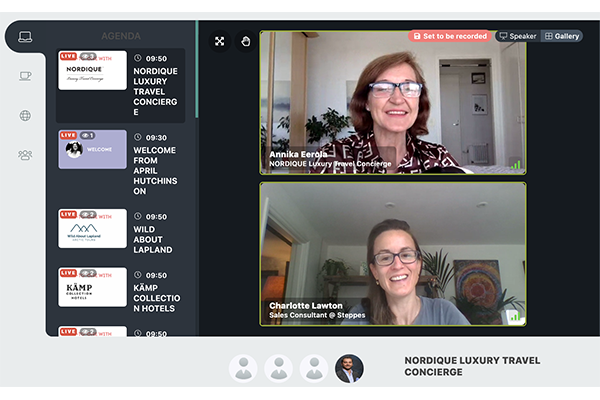Select WILD ABOUT LAPLAND agenda title
The width and height of the screenshot is (600, 400).
click(153, 240)
